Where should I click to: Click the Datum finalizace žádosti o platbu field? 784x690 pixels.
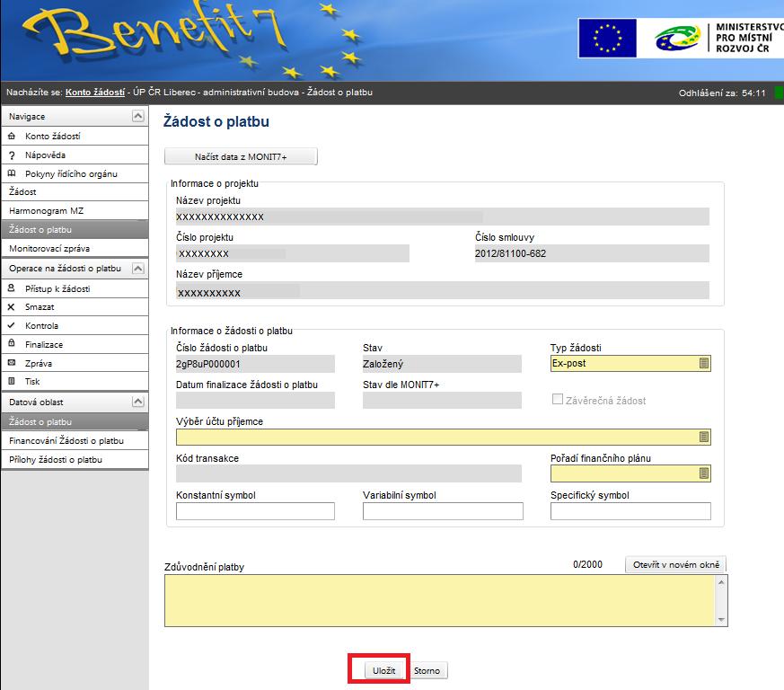click(255, 401)
